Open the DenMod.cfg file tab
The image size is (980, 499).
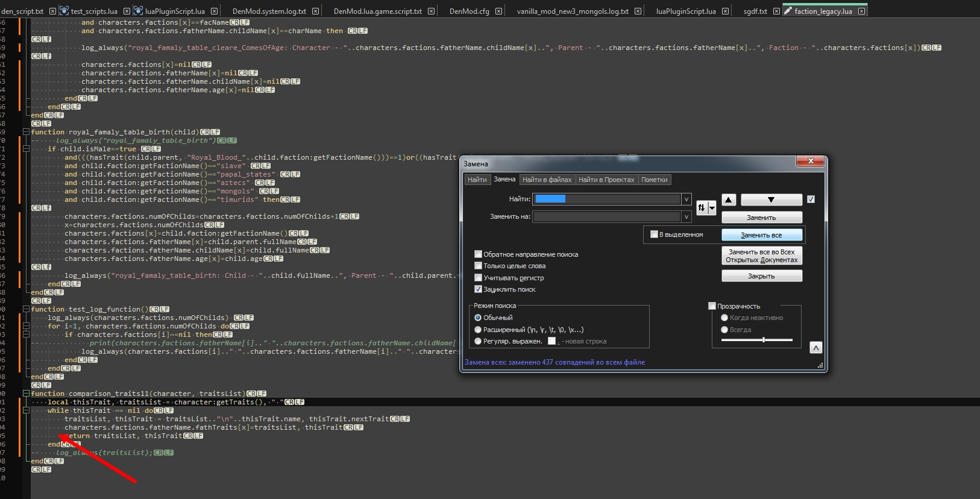click(x=469, y=11)
